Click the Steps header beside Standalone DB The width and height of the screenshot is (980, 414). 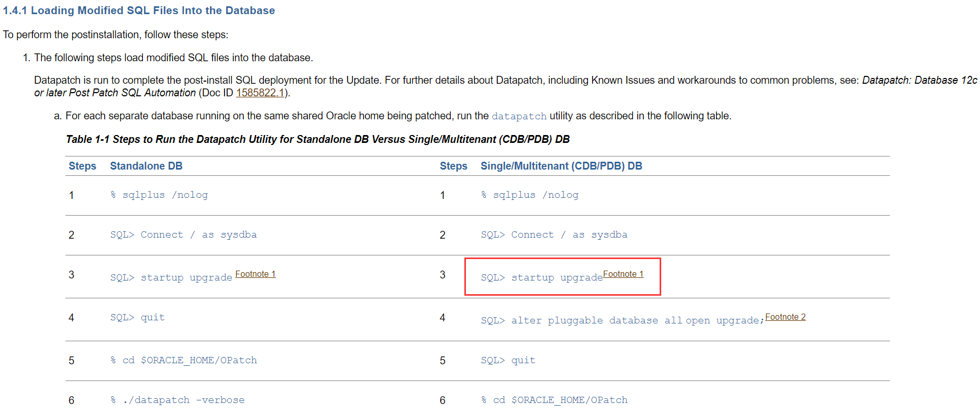[82, 166]
